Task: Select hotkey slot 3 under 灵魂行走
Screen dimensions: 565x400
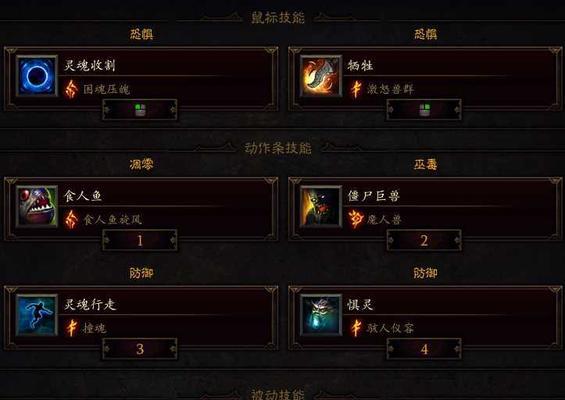Action: tap(140, 349)
